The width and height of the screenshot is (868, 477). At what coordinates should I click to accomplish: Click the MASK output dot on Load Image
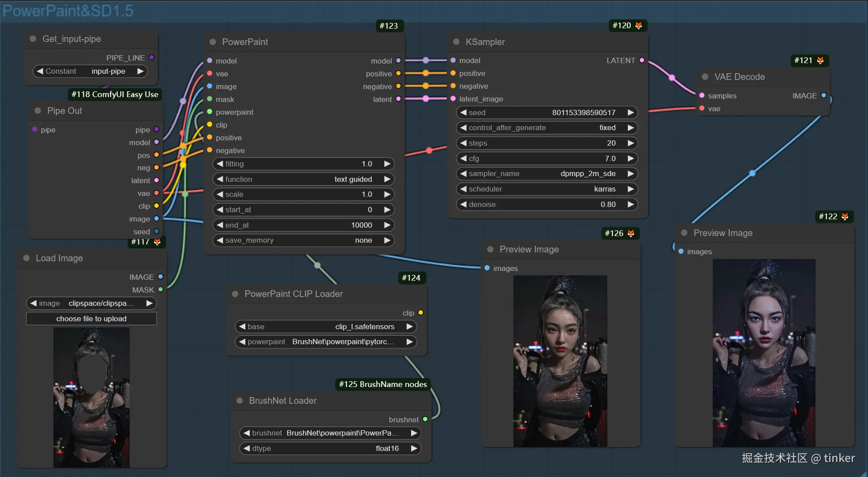pyautogui.click(x=161, y=289)
